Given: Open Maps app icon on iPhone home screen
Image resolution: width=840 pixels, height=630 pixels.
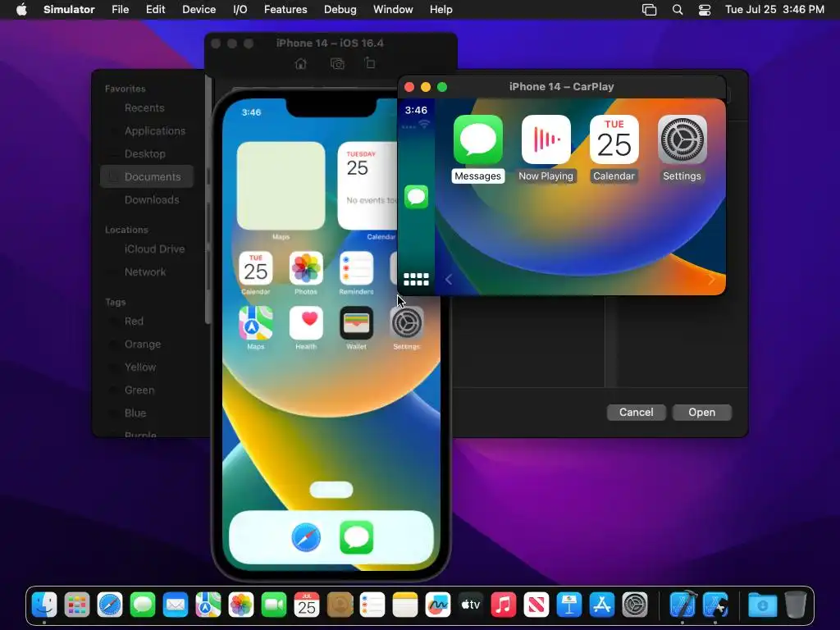Looking at the screenshot, I should [256, 323].
